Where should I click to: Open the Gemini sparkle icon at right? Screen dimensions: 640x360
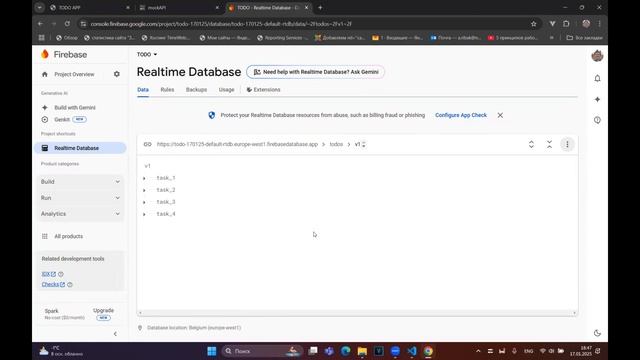[597, 99]
